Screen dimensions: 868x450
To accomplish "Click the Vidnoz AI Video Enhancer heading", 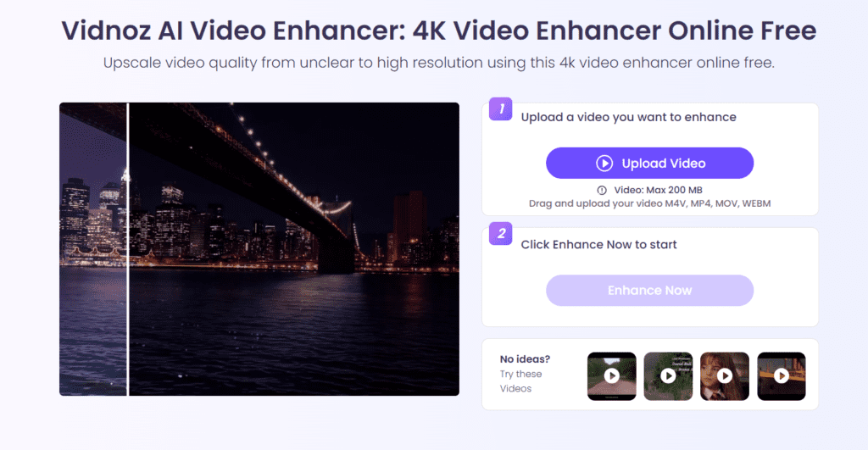I will [438, 31].
